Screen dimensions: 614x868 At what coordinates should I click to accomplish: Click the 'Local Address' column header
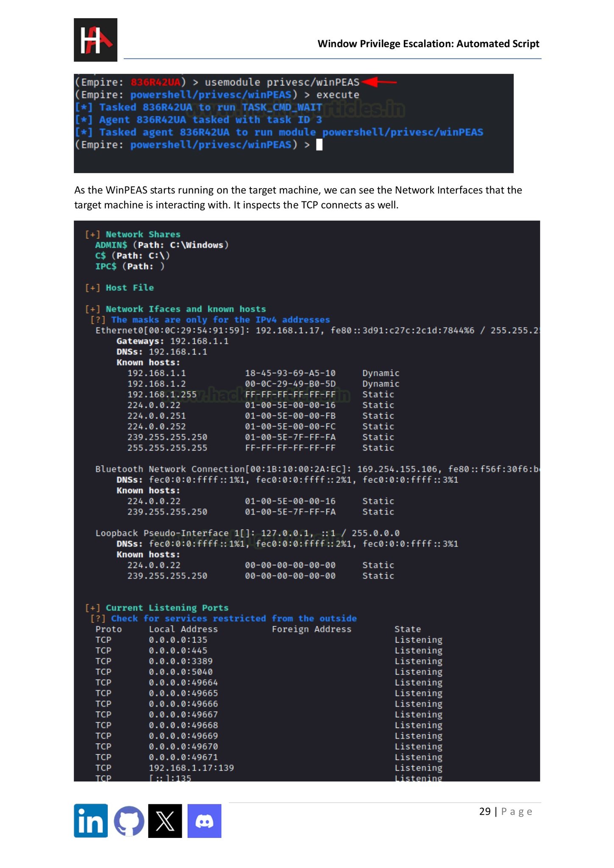tap(183, 629)
